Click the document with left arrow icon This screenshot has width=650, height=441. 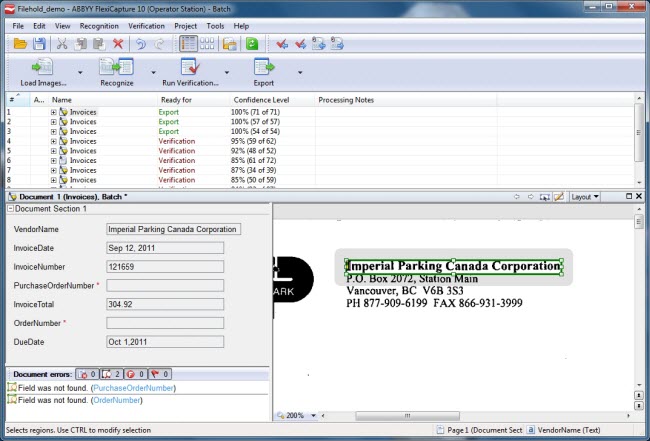point(318,44)
